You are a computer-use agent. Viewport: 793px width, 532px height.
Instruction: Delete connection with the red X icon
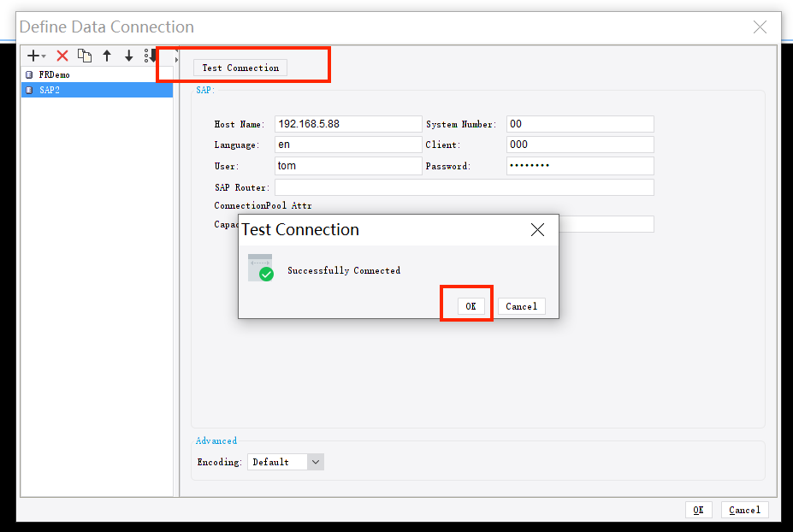pyautogui.click(x=62, y=56)
